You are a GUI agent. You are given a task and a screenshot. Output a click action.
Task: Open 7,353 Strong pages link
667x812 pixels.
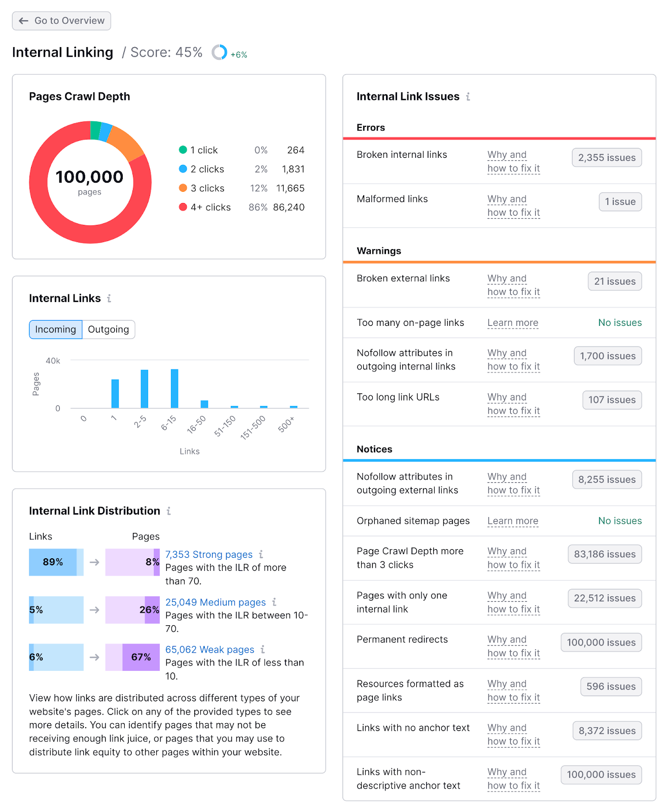pyautogui.click(x=208, y=554)
